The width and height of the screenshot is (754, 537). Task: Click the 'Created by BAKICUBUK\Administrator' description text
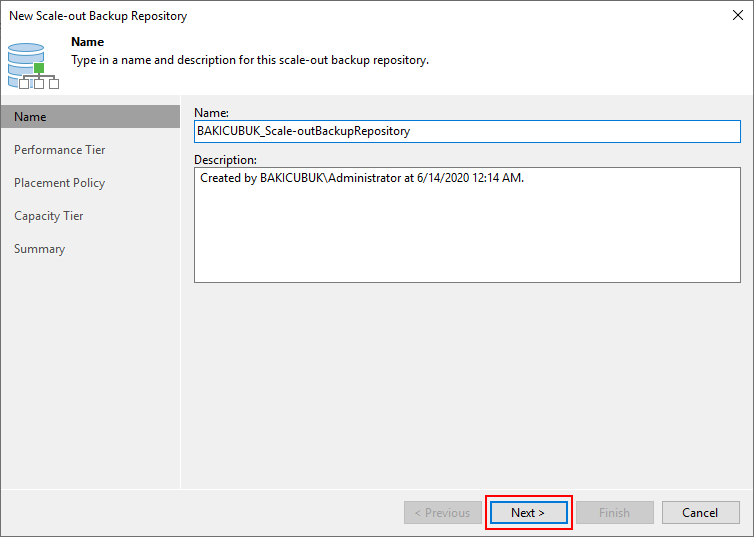[x=362, y=178]
